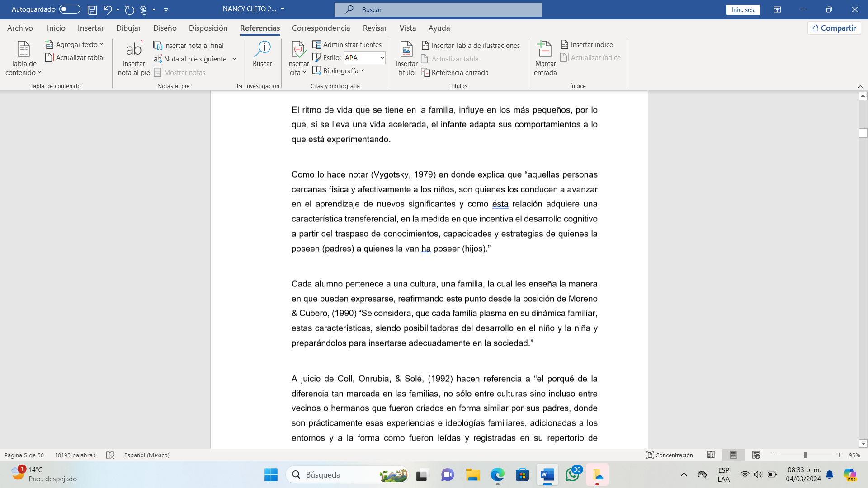Click the Marcar entrada icon
The width and height of the screenshot is (868, 488).
(x=545, y=59)
